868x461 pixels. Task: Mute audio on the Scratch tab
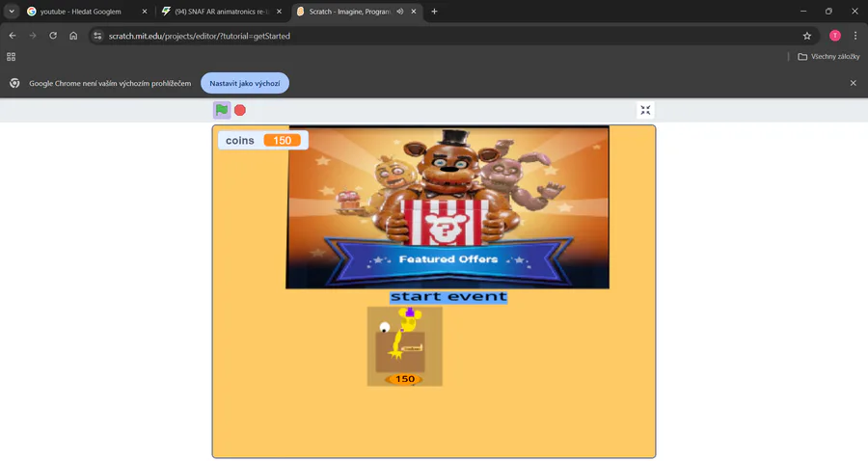tap(399, 12)
